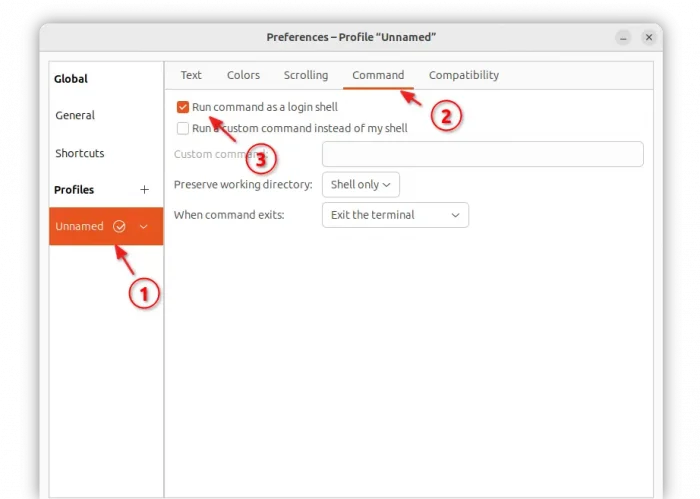The width and height of the screenshot is (700, 499).
Task: Open General settings in sidebar
Action: [x=75, y=116]
